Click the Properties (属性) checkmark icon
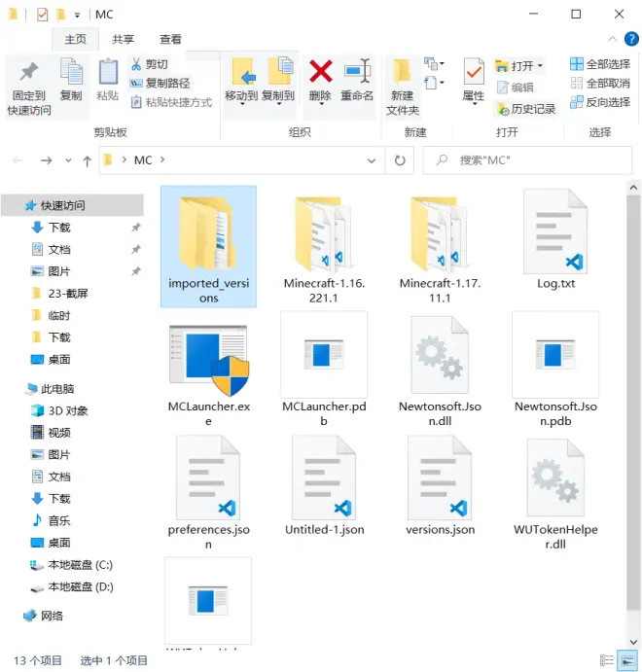Image resolution: width=642 pixels, height=672 pixels. [474, 72]
